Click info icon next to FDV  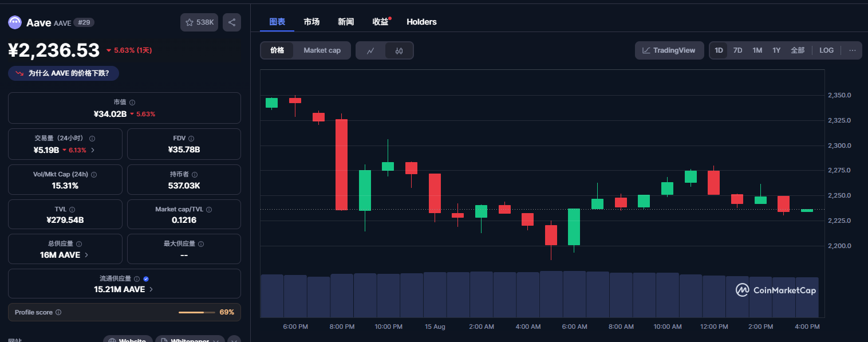[x=191, y=139]
